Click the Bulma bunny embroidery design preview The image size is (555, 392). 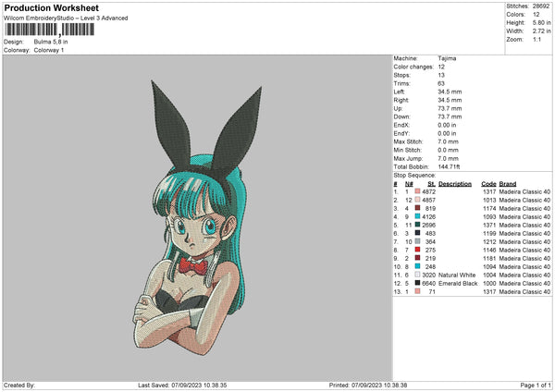point(198,218)
